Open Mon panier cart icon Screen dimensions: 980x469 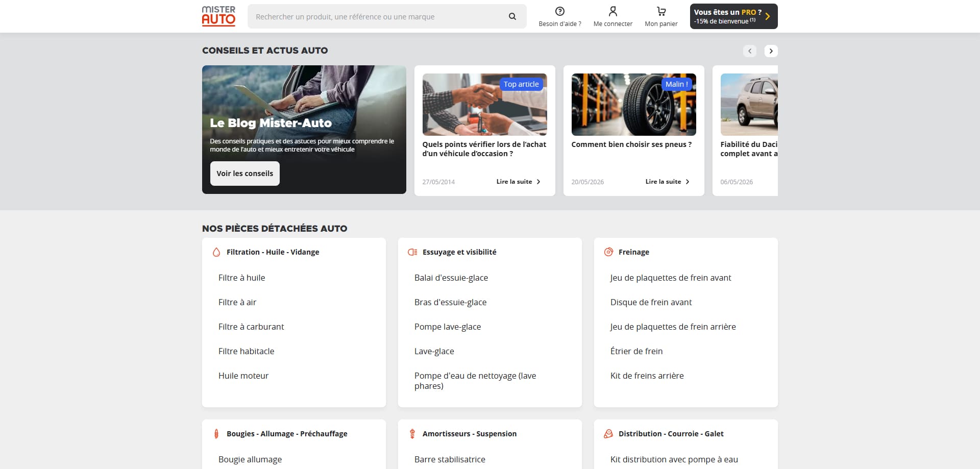coord(661,11)
